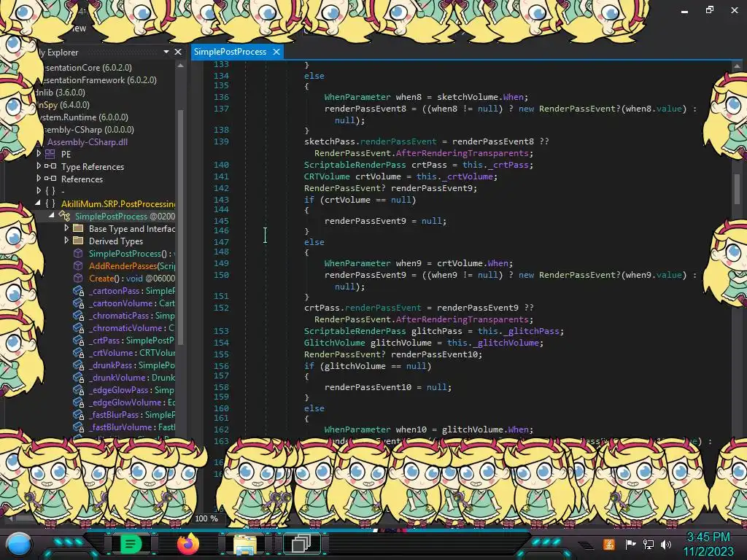Open Assembly Explorer window position dropdown arrow
Viewport: 747px width, 560px height.
[x=166, y=52]
